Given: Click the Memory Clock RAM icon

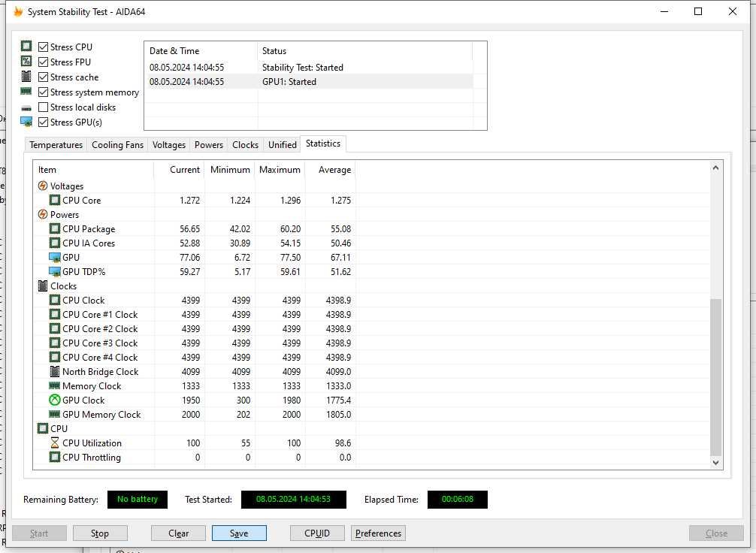Looking at the screenshot, I should [x=55, y=385].
